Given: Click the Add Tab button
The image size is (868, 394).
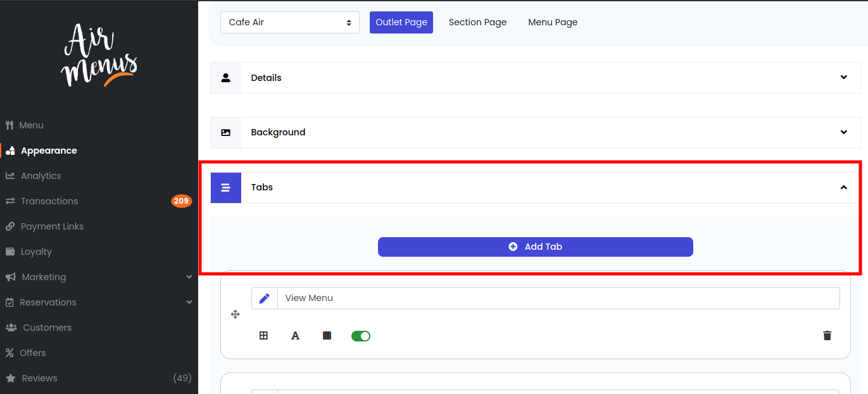Looking at the screenshot, I should pyautogui.click(x=536, y=247).
